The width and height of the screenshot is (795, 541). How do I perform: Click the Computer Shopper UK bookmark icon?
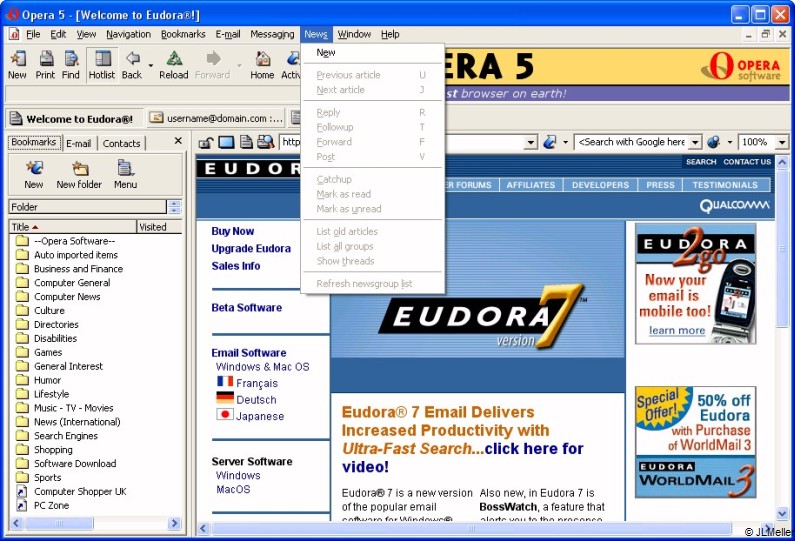pos(22,491)
